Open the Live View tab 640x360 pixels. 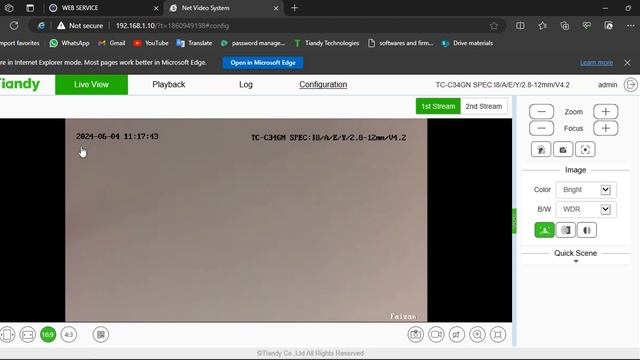pos(91,84)
